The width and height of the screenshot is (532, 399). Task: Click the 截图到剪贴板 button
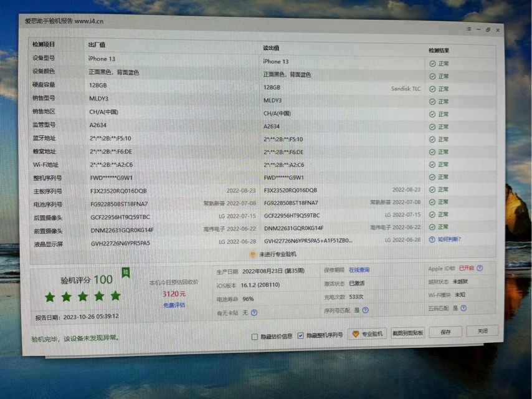(x=408, y=333)
